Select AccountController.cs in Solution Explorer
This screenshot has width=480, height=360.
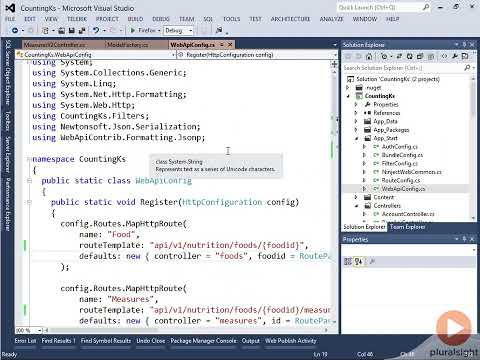[x=408, y=214]
